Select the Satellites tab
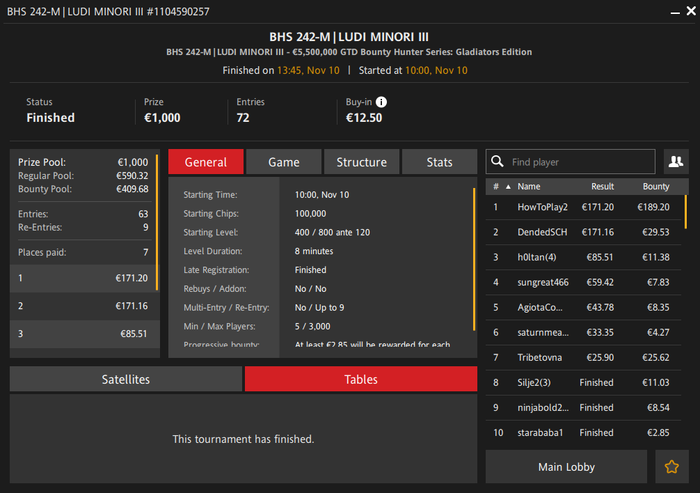This screenshot has width=700, height=493. 126,379
